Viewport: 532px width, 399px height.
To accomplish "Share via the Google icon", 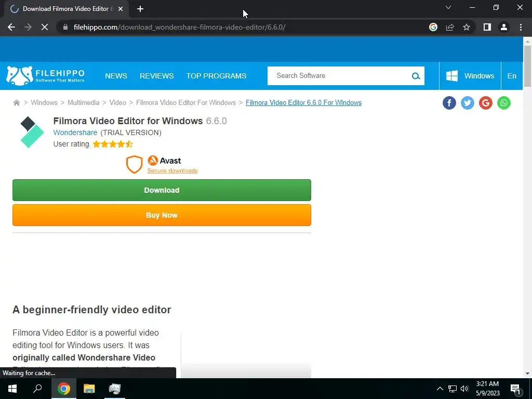I will click(486, 103).
